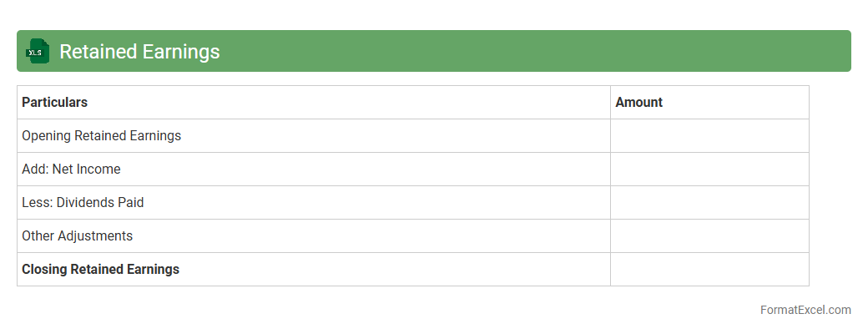Click the 'Less:' prefix text
The height and width of the screenshot is (334, 868).
[x=38, y=202]
